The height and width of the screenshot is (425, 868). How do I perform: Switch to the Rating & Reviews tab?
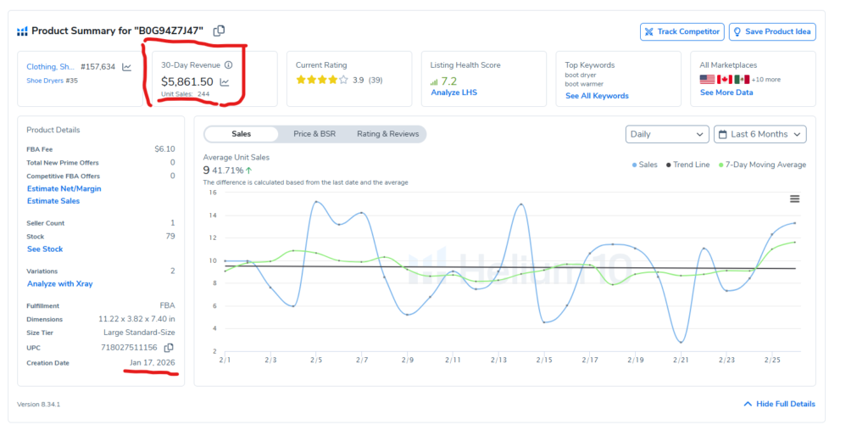pyautogui.click(x=387, y=134)
